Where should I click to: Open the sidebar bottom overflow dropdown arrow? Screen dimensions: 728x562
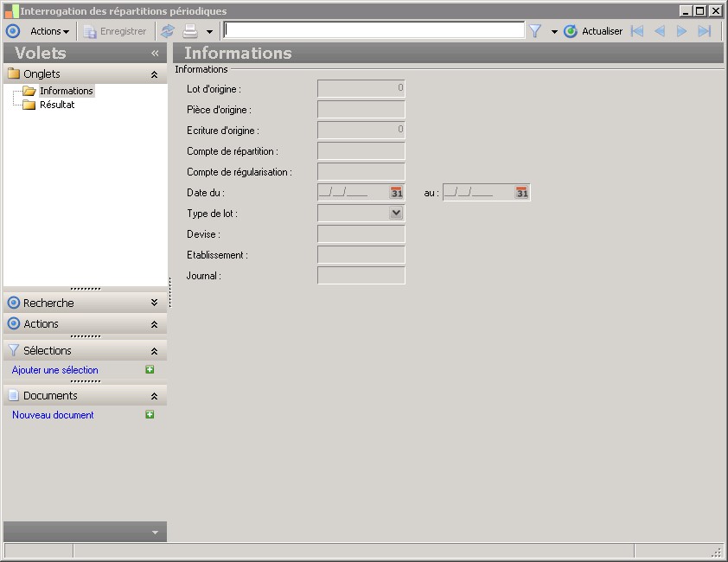pos(155,533)
